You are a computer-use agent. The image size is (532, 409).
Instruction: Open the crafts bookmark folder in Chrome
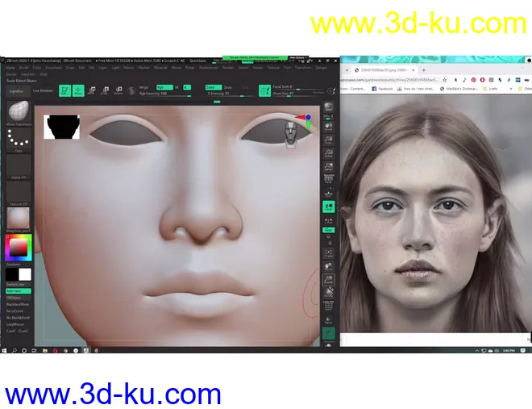(490, 89)
